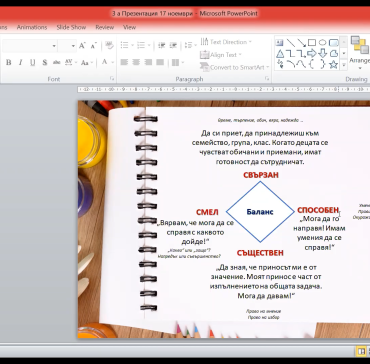Viewport: 370px width, 364px height.
Task: Toggle Underline text formatting
Action: tap(32, 62)
